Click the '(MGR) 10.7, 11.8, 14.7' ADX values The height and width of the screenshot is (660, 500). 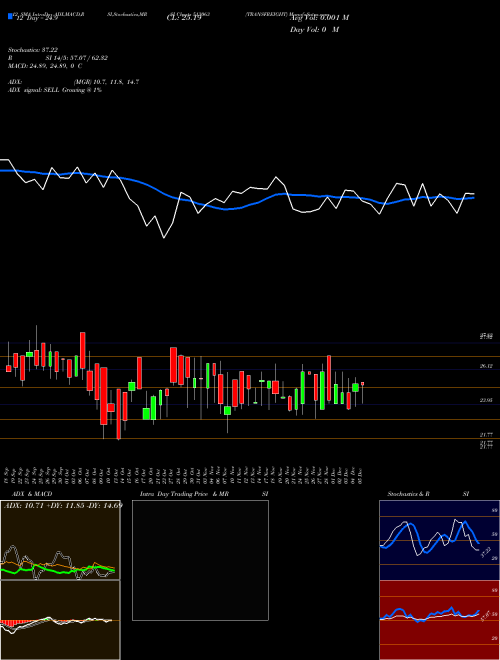tap(106, 82)
